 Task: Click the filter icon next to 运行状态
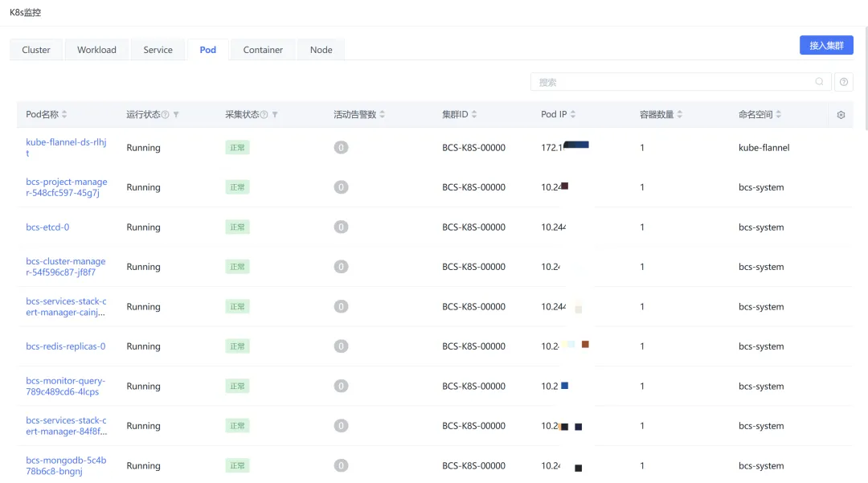click(176, 115)
